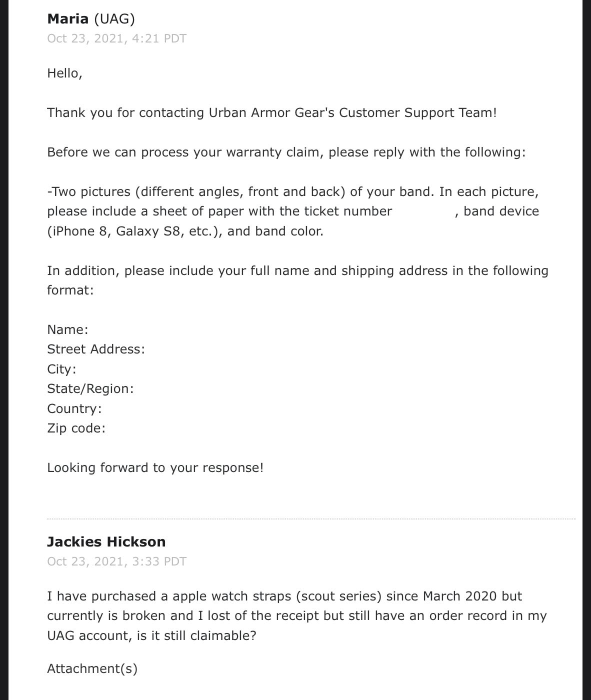Viewport: 591px width, 700px height.
Task: Click the sender name Jackies Hickson
Action: 106,542
